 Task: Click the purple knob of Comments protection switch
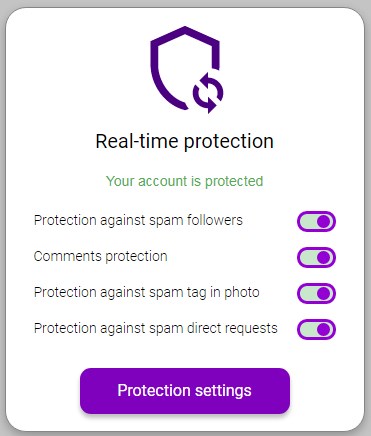324,257
